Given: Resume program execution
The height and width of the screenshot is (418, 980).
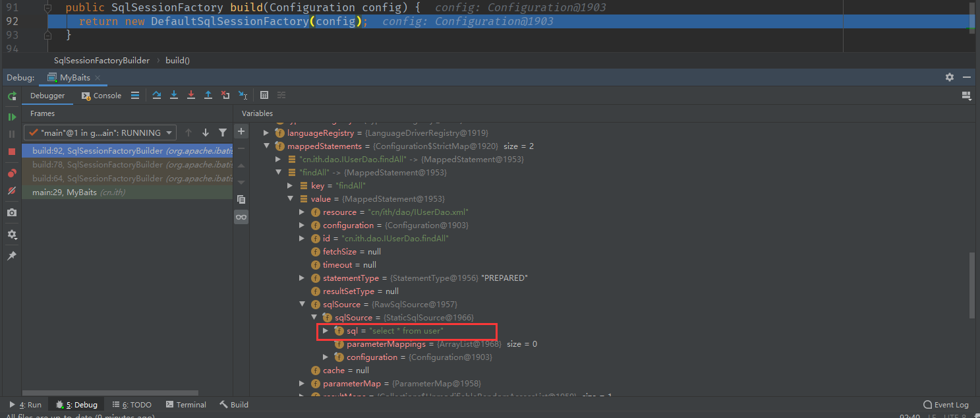Looking at the screenshot, I should [x=12, y=117].
